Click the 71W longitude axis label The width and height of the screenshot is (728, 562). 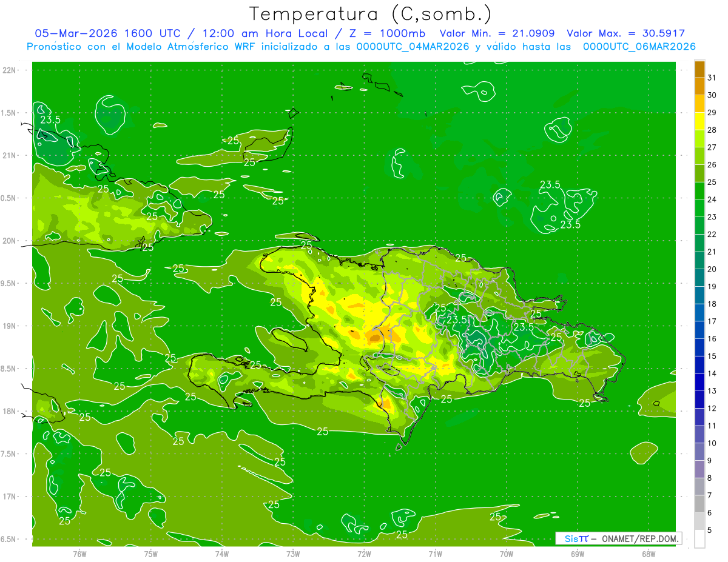pos(435,554)
